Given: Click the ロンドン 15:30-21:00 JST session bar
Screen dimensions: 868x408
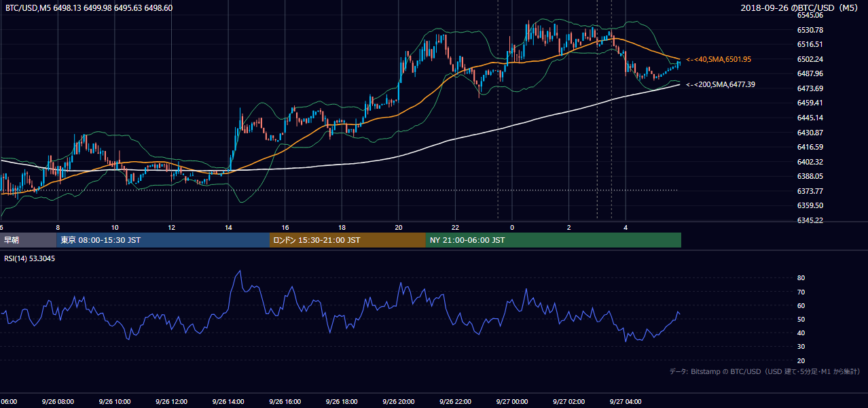Looking at the screenshot, I should coord(348,240).
